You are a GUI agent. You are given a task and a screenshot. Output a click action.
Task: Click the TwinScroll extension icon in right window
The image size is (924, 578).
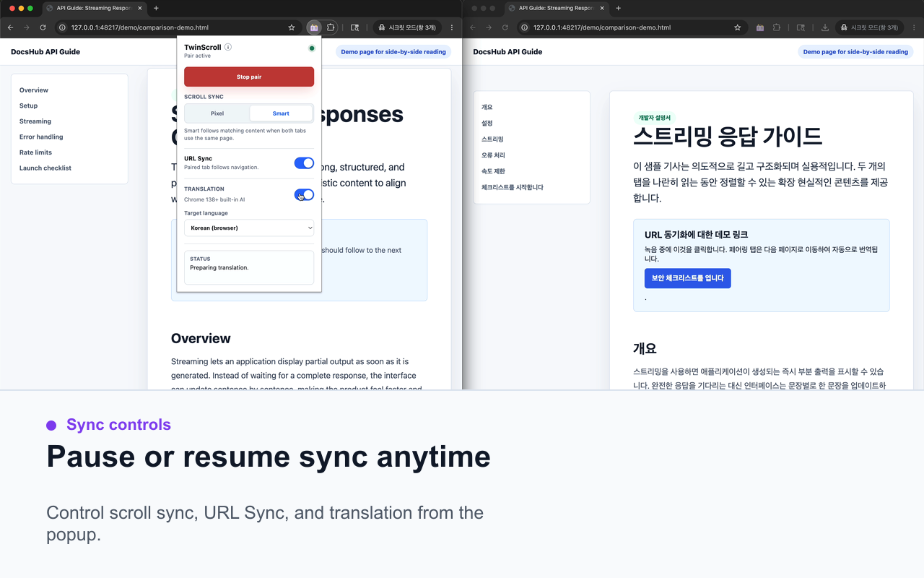coord(760,27)
